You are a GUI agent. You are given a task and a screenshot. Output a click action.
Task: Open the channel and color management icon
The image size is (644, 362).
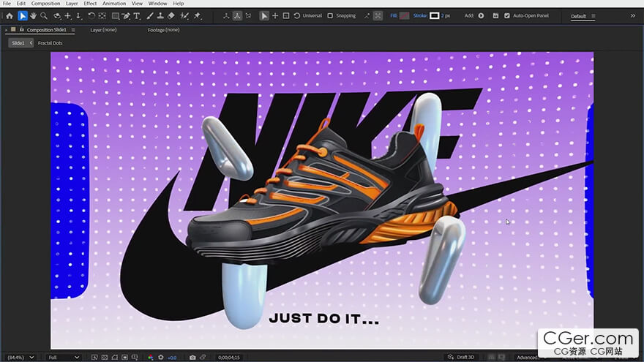150,358
